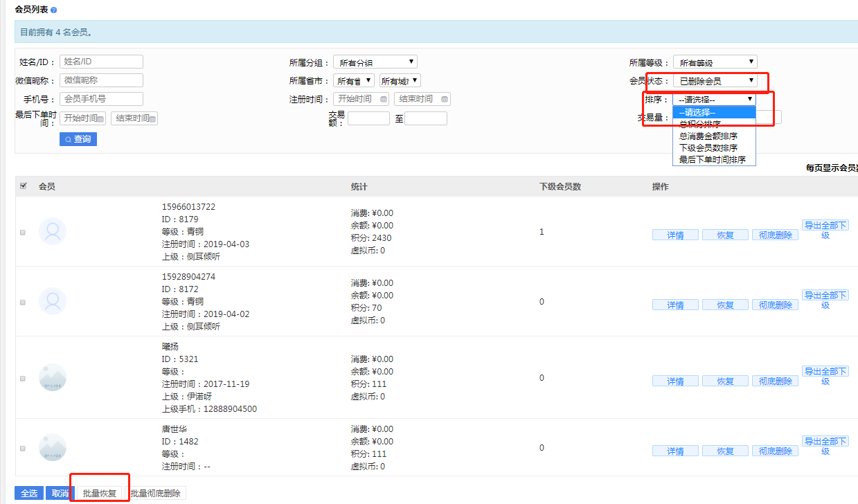Click 彻底删除 for member 唐世华
The height and width of the screenshot is (504, 858).
click(775, 451)
